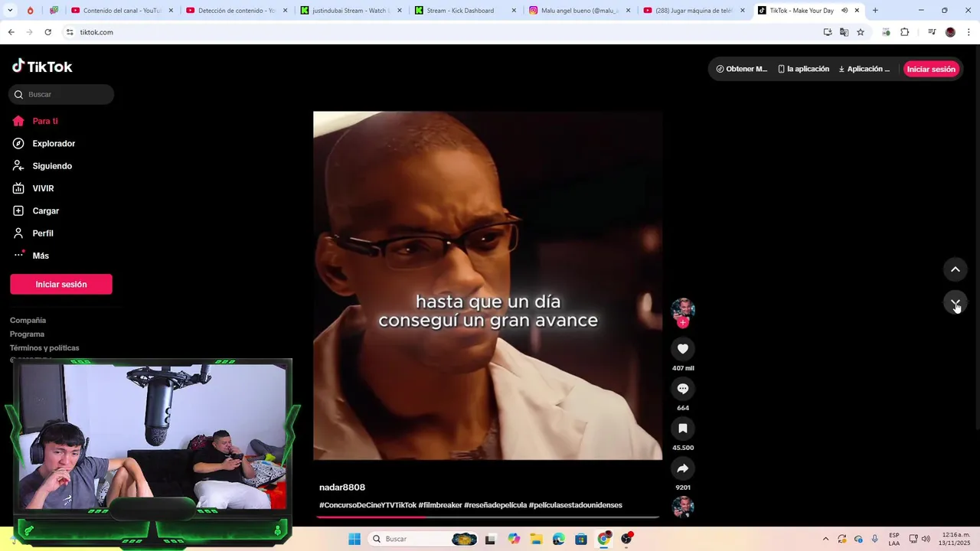This screenshot has width=980, height=551.
Task: Open Microsoft Store from the taskbar
Action: tap(581, 539)
